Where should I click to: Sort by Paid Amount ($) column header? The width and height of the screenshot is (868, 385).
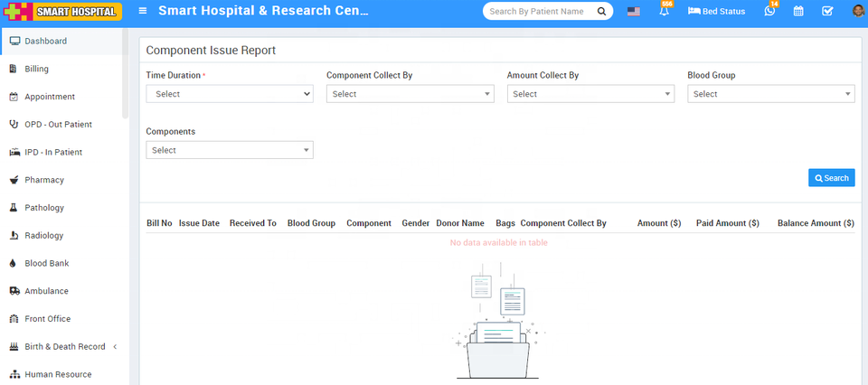click(x=727, y=223)
